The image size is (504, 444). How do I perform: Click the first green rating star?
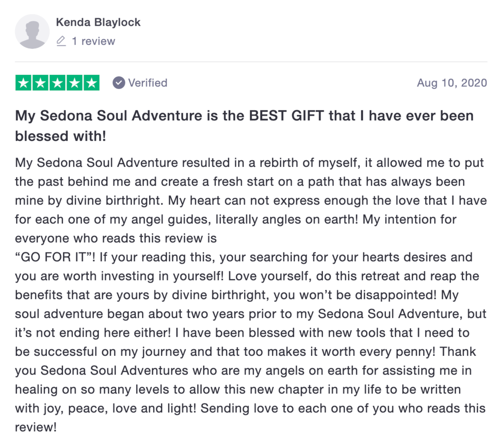(24, 83)
